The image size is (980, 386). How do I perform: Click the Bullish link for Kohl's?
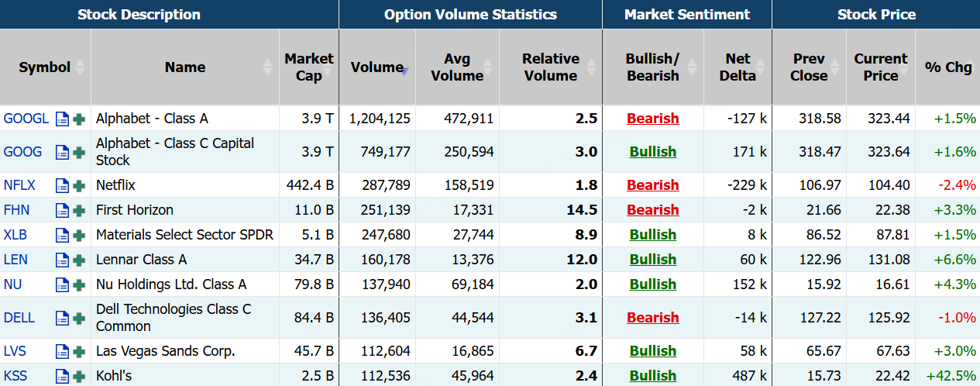(652, 376)
